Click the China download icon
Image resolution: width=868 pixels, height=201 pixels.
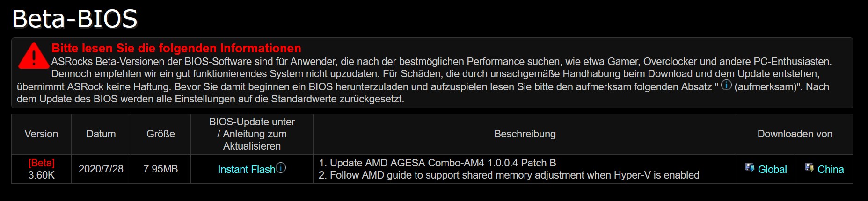click(x=810, y=167)
